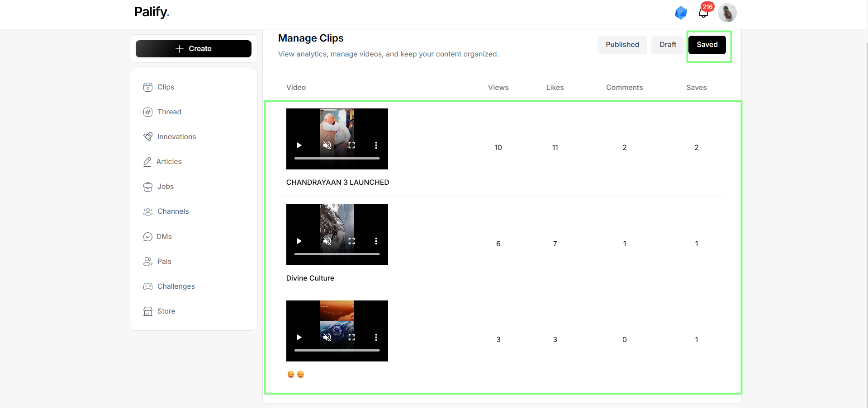The height and width of the screenshot is (408, 868).
Task: Click the Video column header
Action: click(x=296, y=88)
